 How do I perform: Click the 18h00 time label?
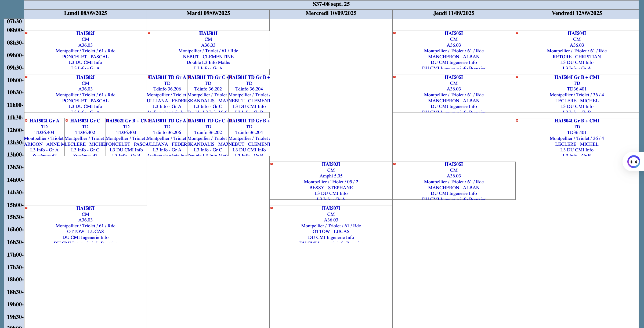(15, 280)
